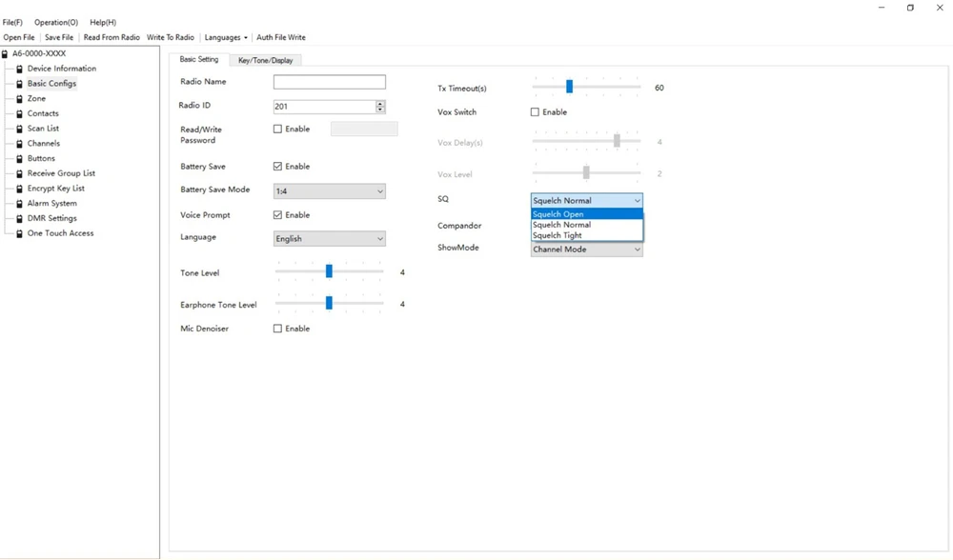
Task: Click the Earphone Tone Level slider handle
Action: (329, 303)
